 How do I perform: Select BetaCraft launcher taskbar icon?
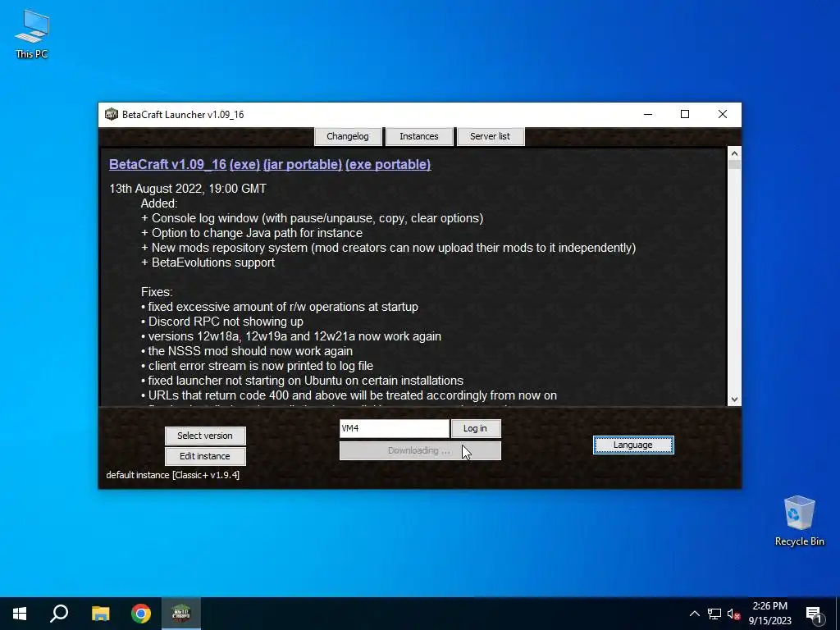(x=181, y=614)
